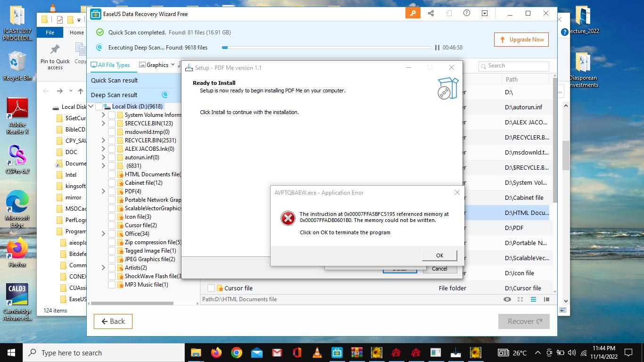Check the Office(34) folder checkbox
This screenshot has height=362, width=644.
click(112, 234)
